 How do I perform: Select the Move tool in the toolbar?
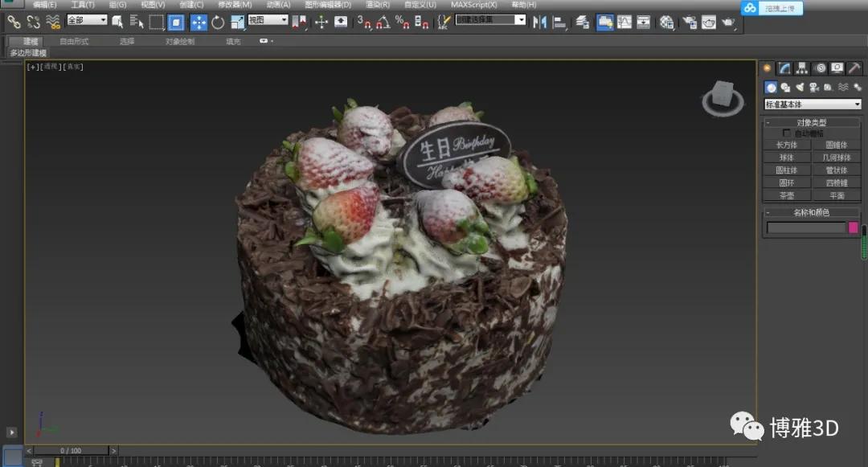199,22
